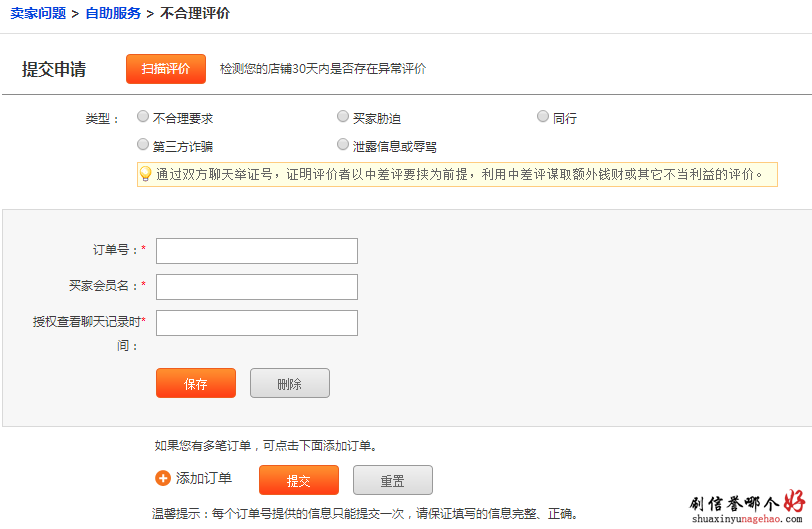Focus the 订单号 input field
812x529 pixels.
click(x=257, y=251)
